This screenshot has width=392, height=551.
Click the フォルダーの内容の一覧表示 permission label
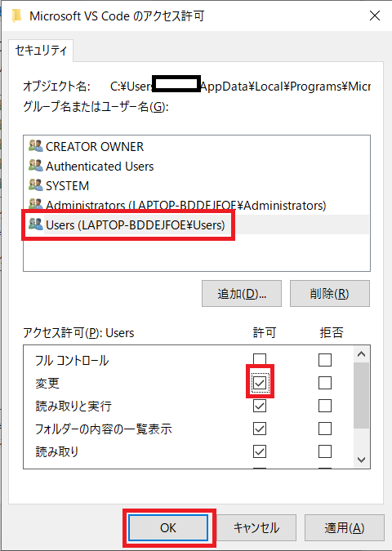click(104, 429)
